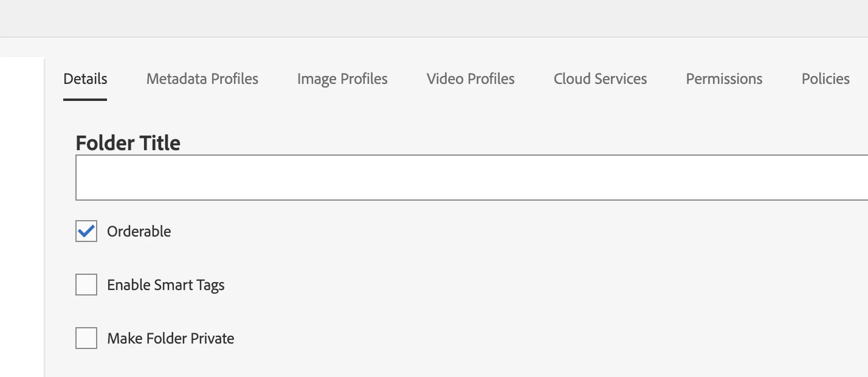Image resolution: width=868 pixels, height=377 pixels.
Task: Tick the Make Folder Private checkbox
Action: (86, 338)
